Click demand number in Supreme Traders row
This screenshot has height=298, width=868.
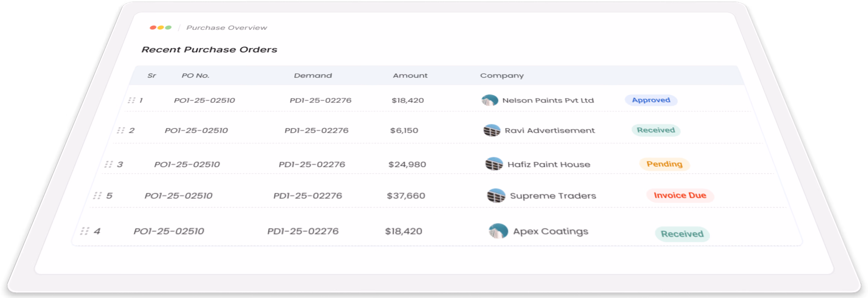(308, 196)
